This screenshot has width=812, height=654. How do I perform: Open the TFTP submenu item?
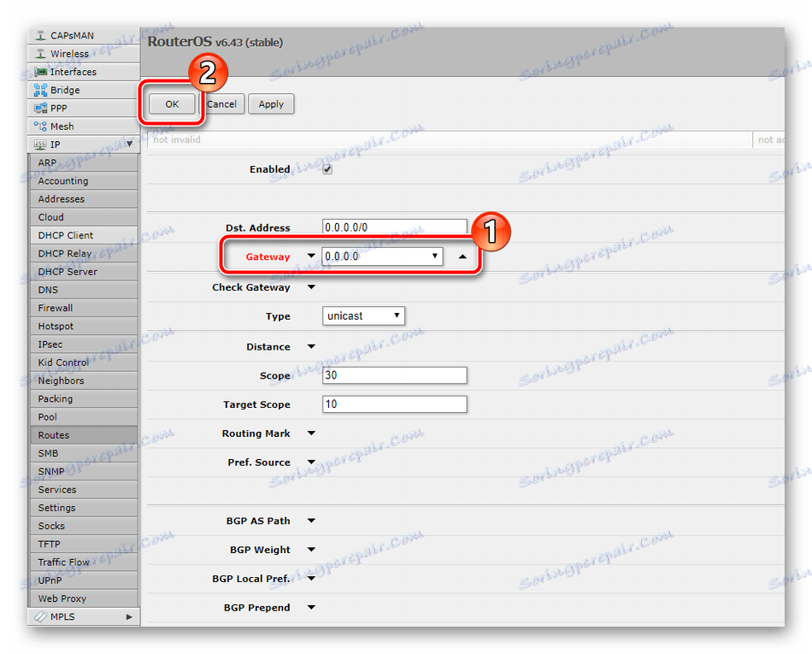click(85, 544)
